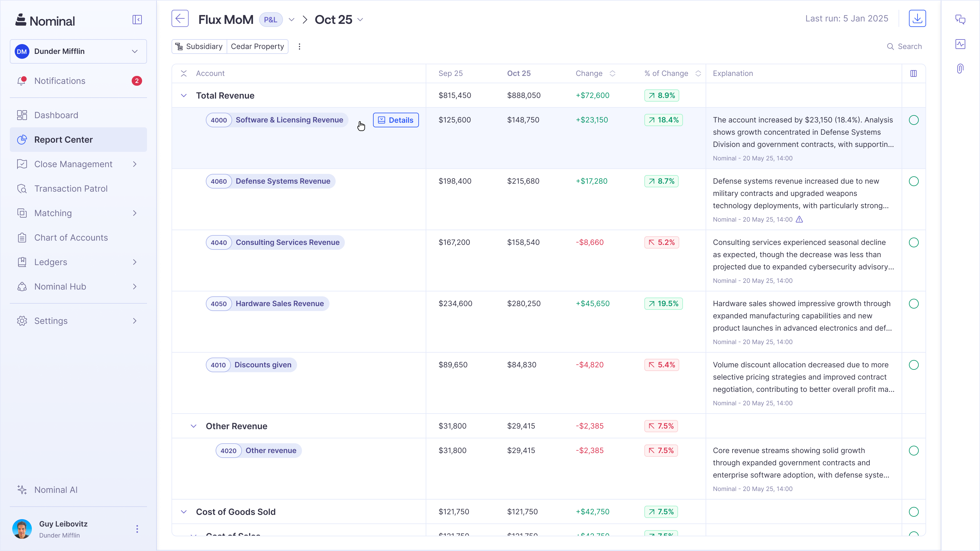Mark Software & Licensing Revenue row circle

914,120
